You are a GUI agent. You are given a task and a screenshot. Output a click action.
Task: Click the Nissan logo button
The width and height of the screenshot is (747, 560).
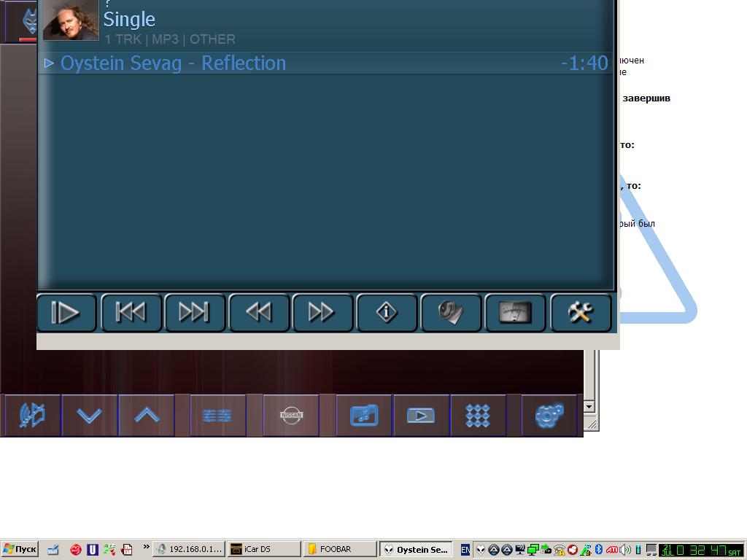[x=291, y=416]
